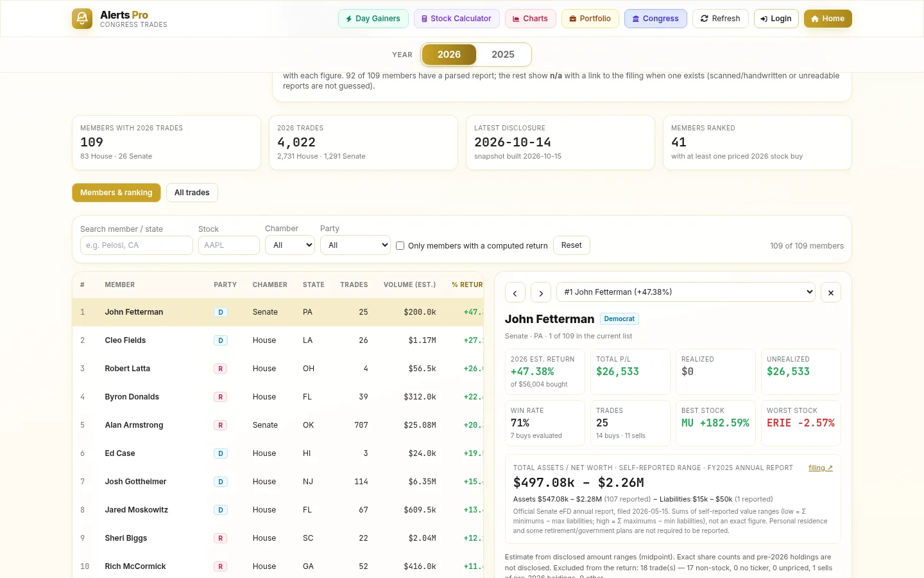Enable only members with computed return
924x578 pixels.
pos(400,246)
